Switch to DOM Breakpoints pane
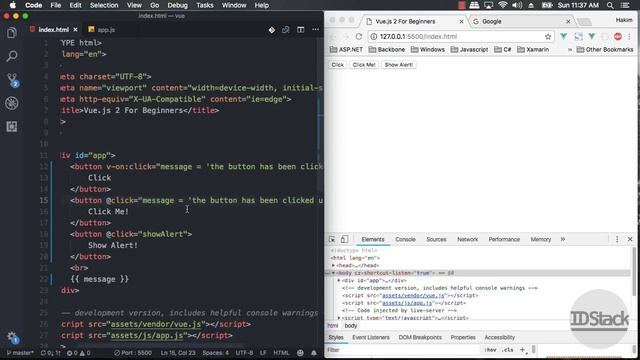Image resolution: width=640 pixels, height=360 pixels. click(420, 338)
